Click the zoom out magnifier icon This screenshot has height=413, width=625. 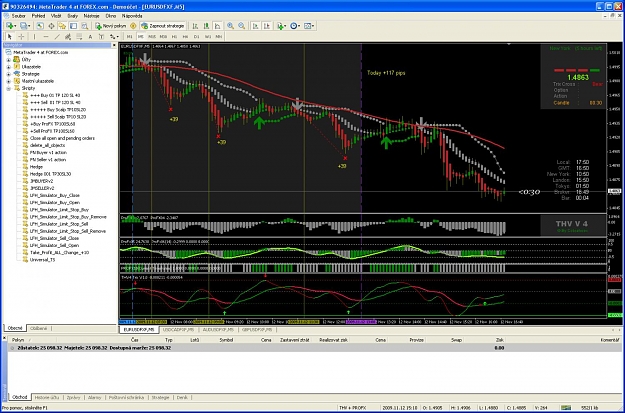(x=242, y=26)
